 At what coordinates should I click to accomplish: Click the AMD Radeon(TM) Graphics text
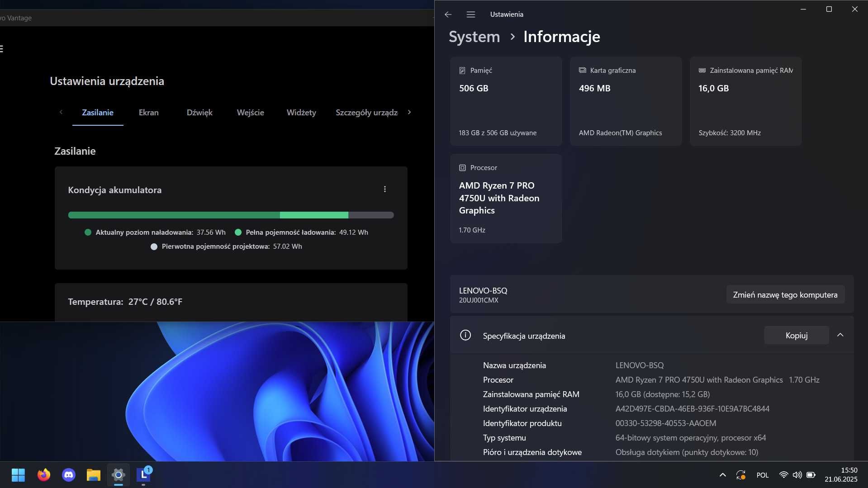(x=620, y=133)
